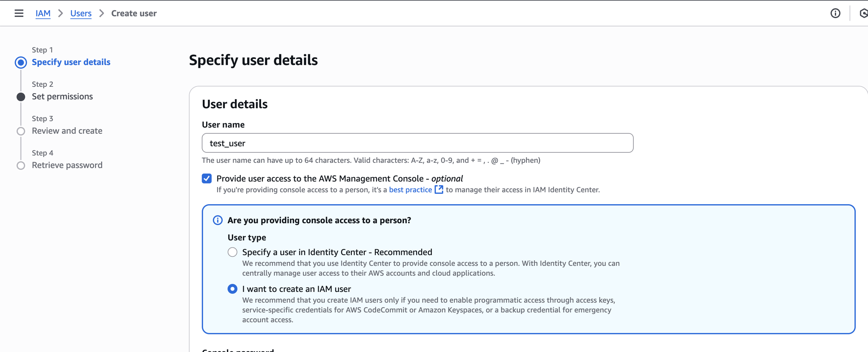Click the Step 3 wizard circle indicator
The width and height of the screenshot is (868, 352).
click(21, 131)
